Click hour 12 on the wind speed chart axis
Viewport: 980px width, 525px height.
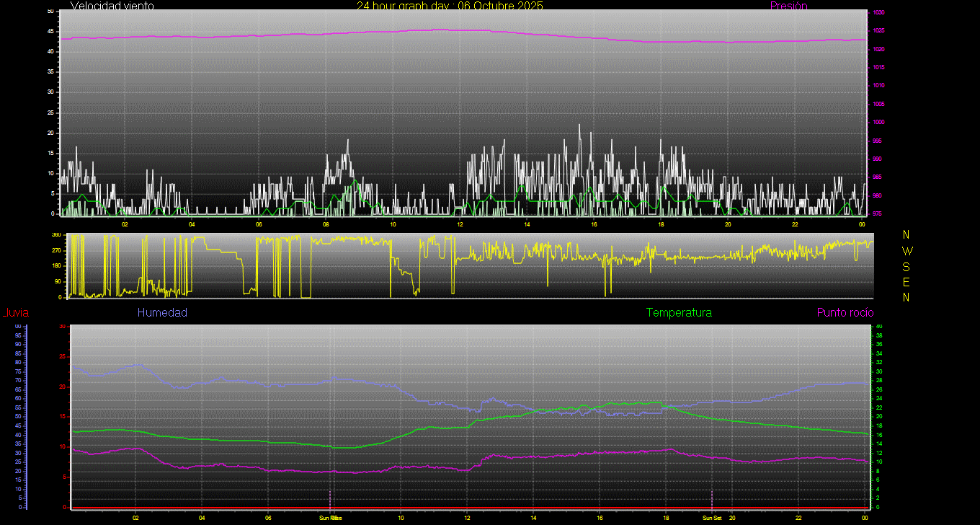pos(460,224)
